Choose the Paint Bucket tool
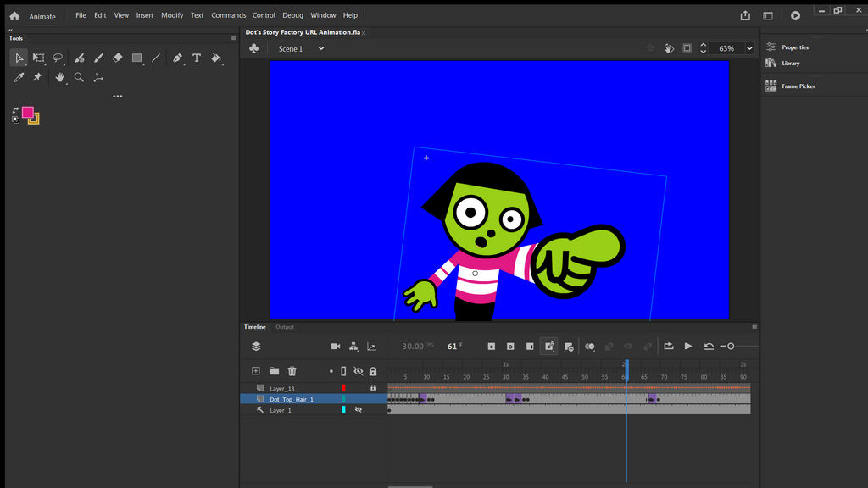The image size is (868, 488). point(215,58)
